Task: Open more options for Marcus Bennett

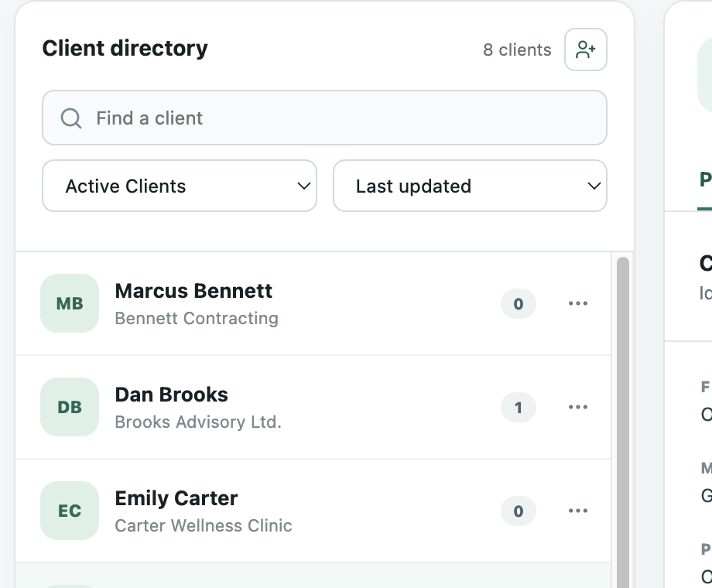Action: [x=578, y=303]
